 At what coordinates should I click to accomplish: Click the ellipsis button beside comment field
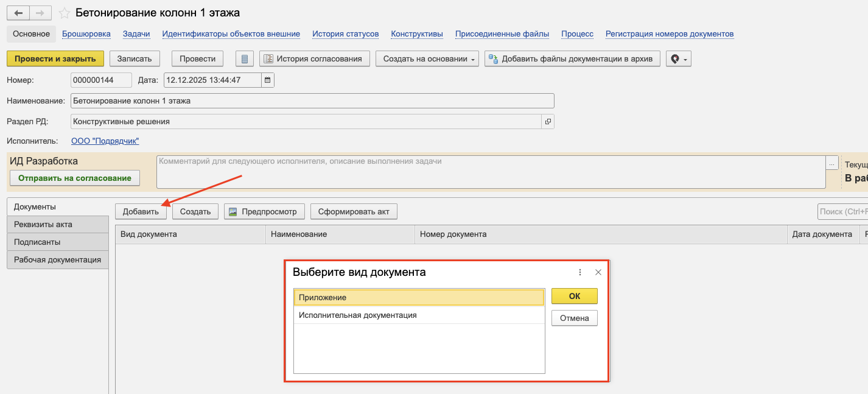tap(831, 163)
